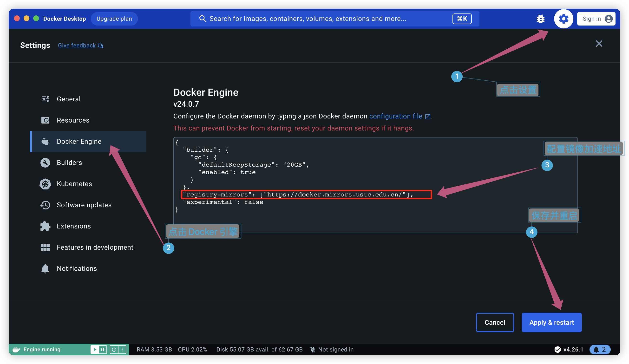629x364 pixels.
Task: Open the configuration file link
Action: (x=396, y=116)
